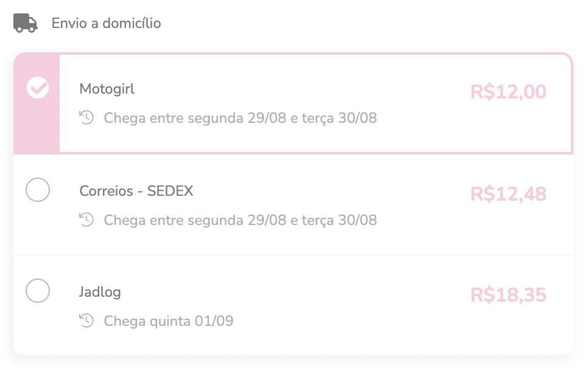Click the checked Motogirl radio button
This screenshot has width=588, height=377.
[x=38, y=88]
